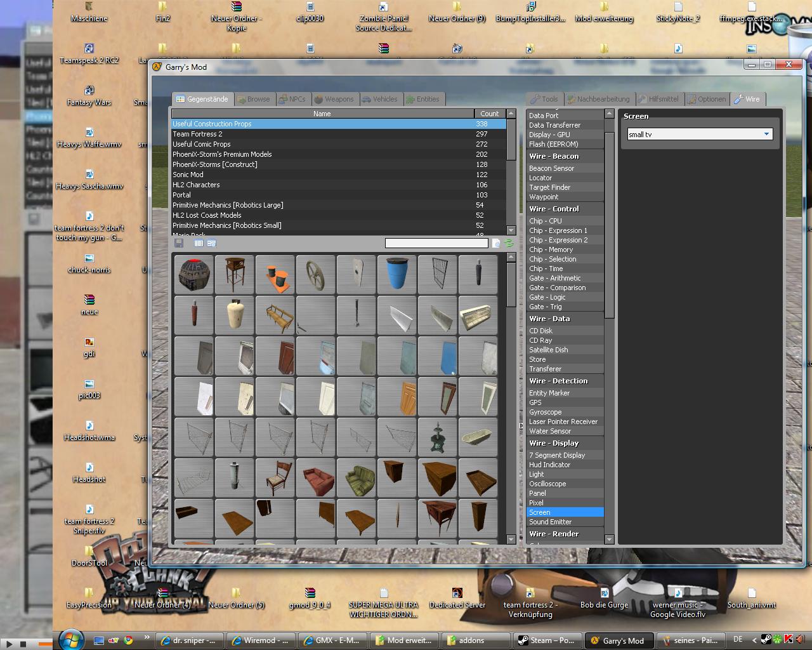Viewport: 812px width, 650px height.
Task: Pick the wooden wheel prop icon
Action: [x=315, y=274]
